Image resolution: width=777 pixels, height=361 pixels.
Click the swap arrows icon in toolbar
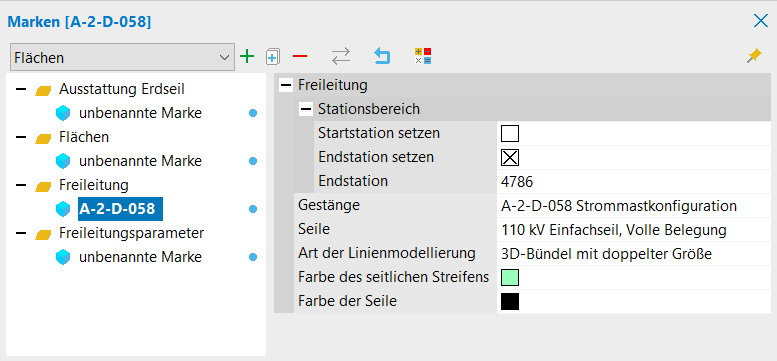click(341, 56)
